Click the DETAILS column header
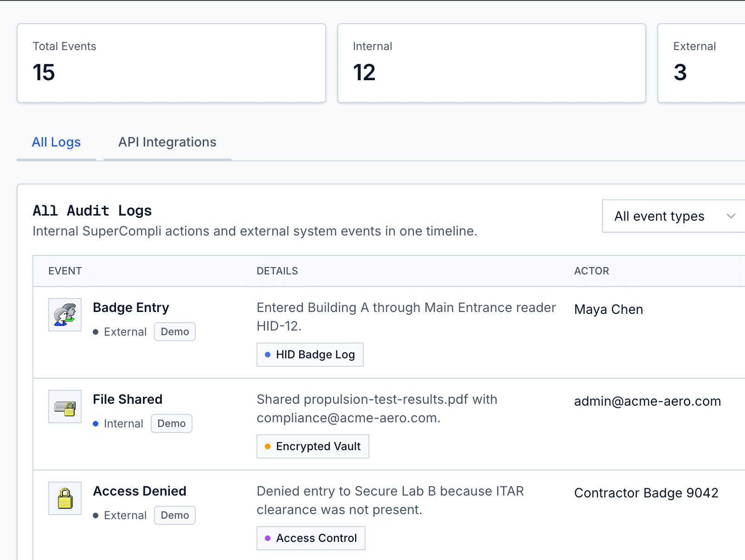This screenshot has height=560, width=745. [x=277, y=271]
